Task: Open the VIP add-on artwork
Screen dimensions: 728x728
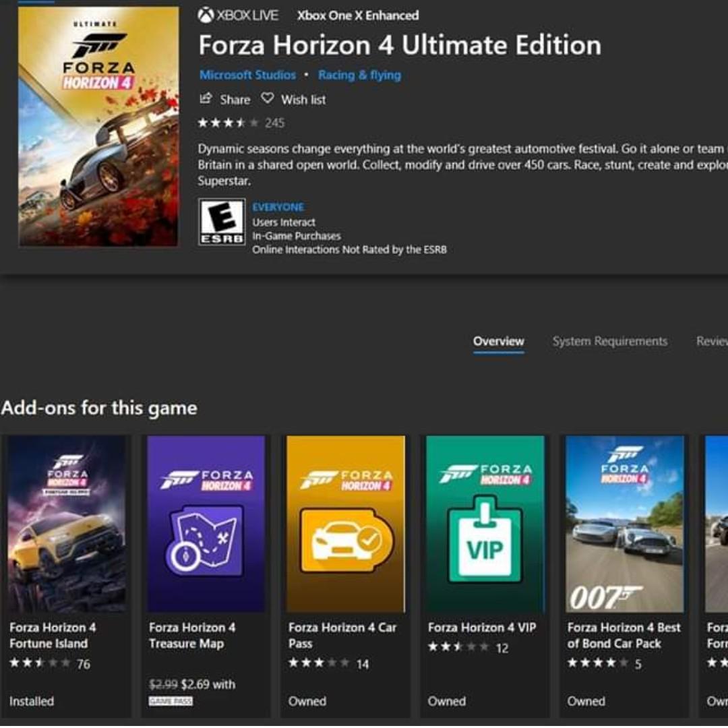Action: coord(485,524)
